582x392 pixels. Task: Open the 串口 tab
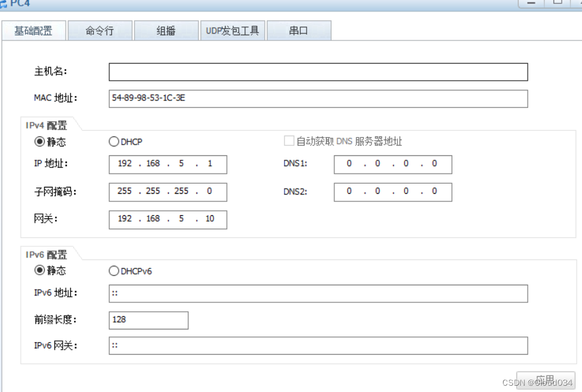299,30
